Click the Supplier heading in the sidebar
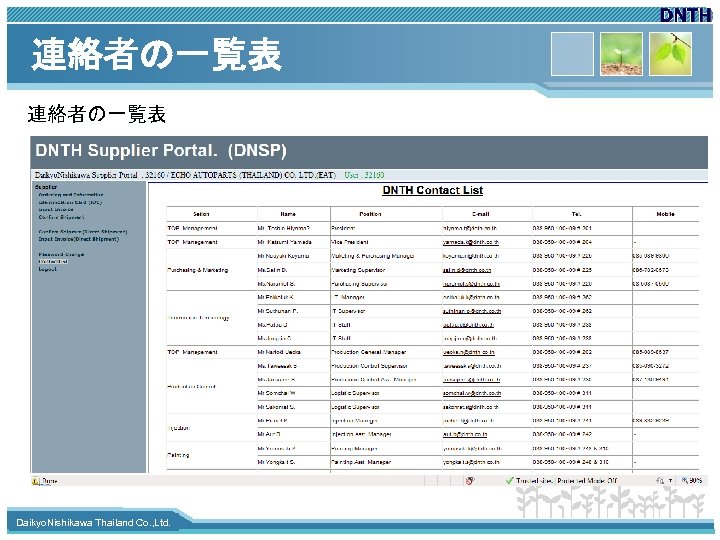Viewport: 720px width, 540px height. pyautogui.click(x=46, y=187)
